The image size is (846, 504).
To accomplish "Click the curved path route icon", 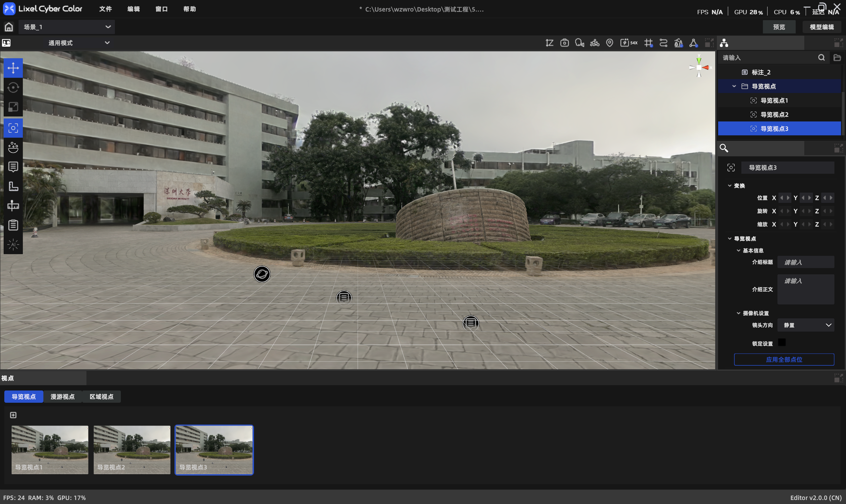I will point(663,43).
